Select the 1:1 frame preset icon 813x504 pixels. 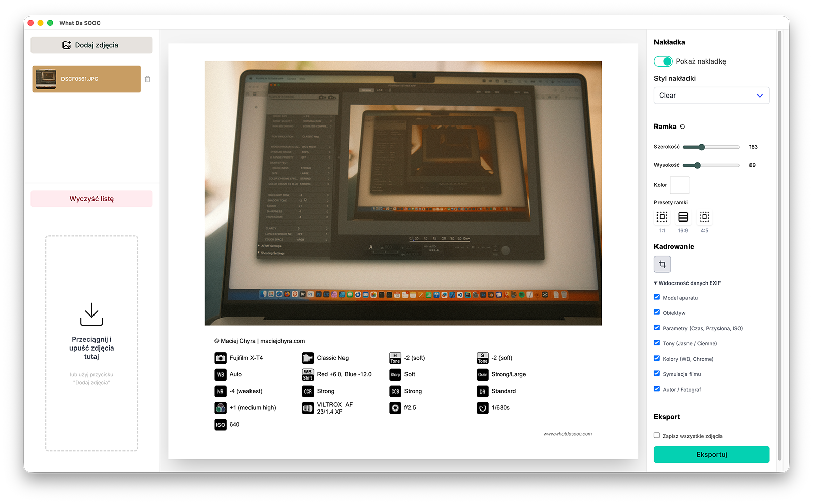[x=662, y=217]
